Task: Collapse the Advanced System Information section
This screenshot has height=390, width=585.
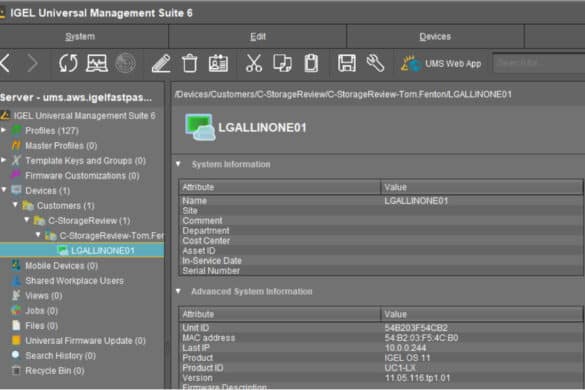Action: [x=178, y=291]
